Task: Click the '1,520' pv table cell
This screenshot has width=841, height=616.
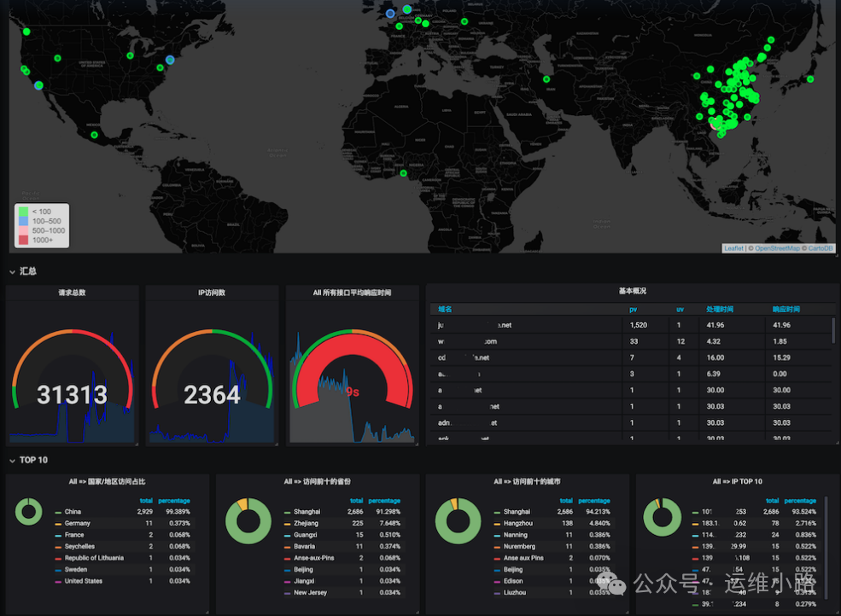Action: pos(639,325)
